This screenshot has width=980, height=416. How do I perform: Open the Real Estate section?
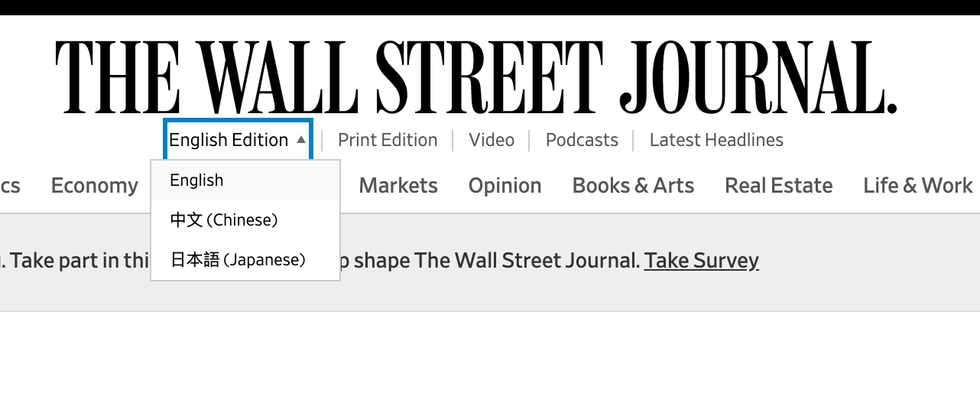pyautogui.click(x=778, y=186)
